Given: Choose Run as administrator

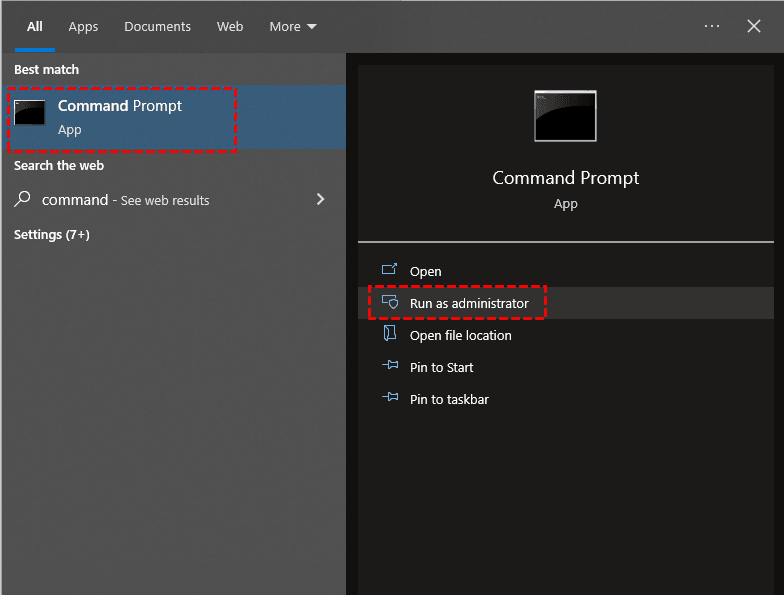Looking at the screenshot, I should pyautogui.click(x=469, y=303).
